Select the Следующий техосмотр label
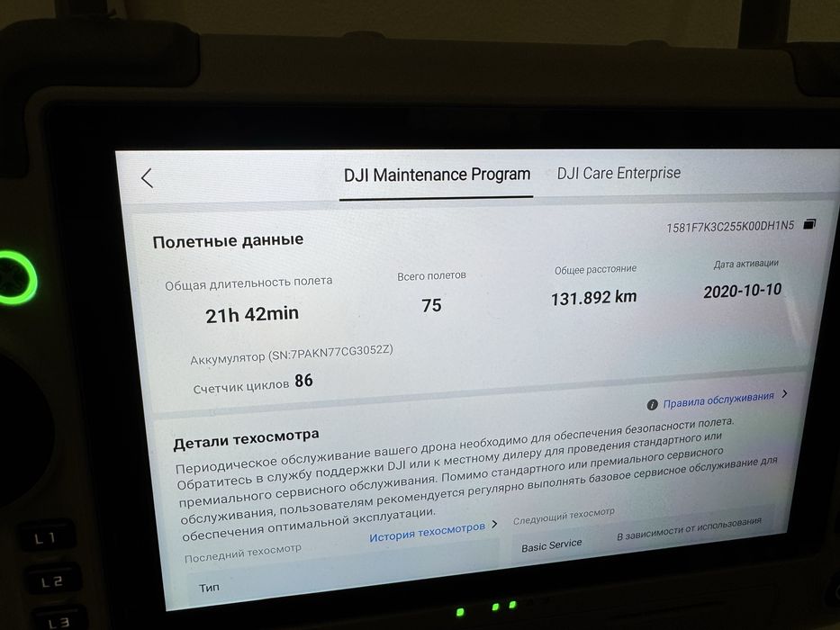Image resolution: width=840 pixels, height=630 pixels. (x=564, y=517)
